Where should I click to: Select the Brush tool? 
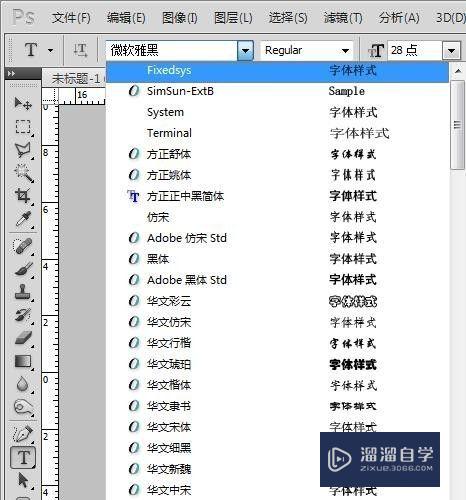coord(23,269)
